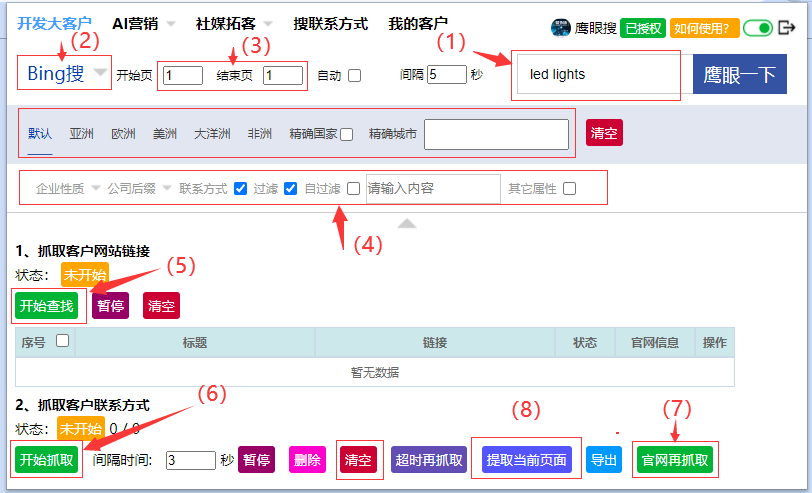Open the Bing搜 search engine dropdown
Viewport: 812px width, 493px height.
pos(65,73)
